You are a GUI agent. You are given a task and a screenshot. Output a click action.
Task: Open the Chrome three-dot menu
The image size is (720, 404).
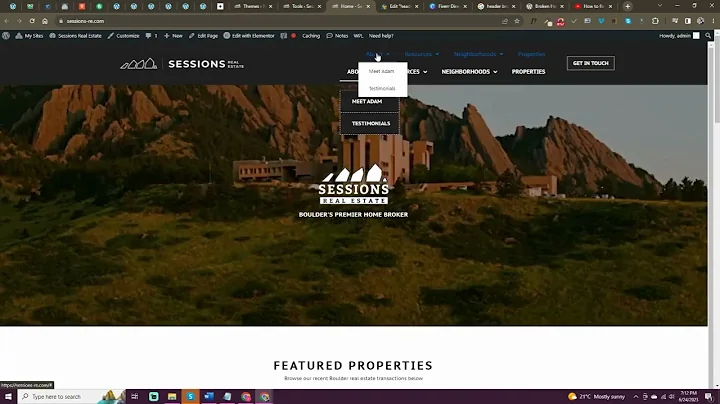click(x=714, y=21)
